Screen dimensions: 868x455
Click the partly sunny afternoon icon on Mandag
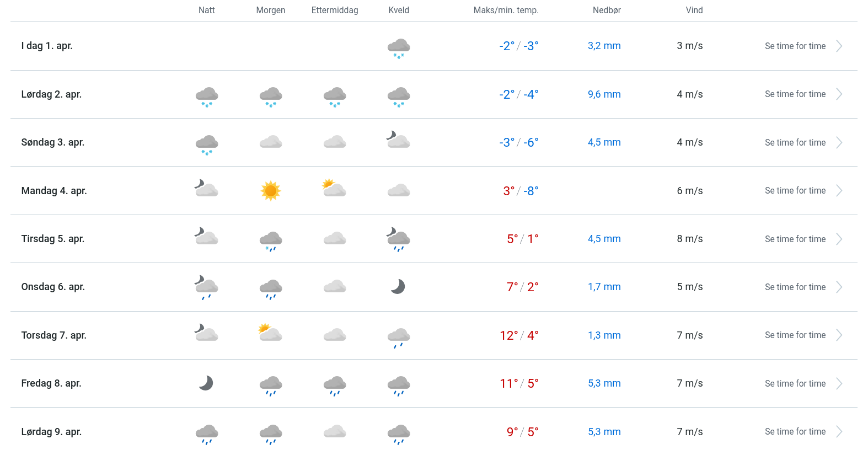point(334,189)
